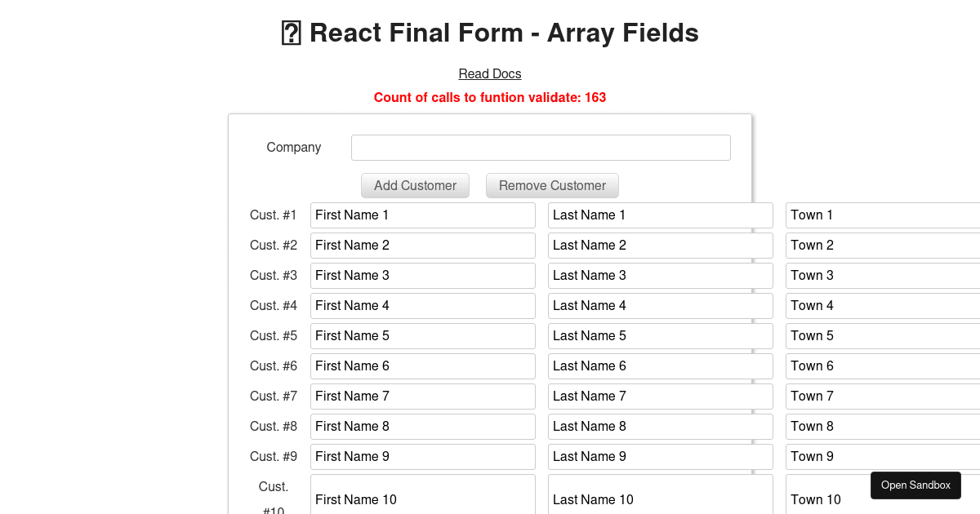Focus the First Name 10 field
Viewport: 980px width, 514px height.
tap(423, 494)
